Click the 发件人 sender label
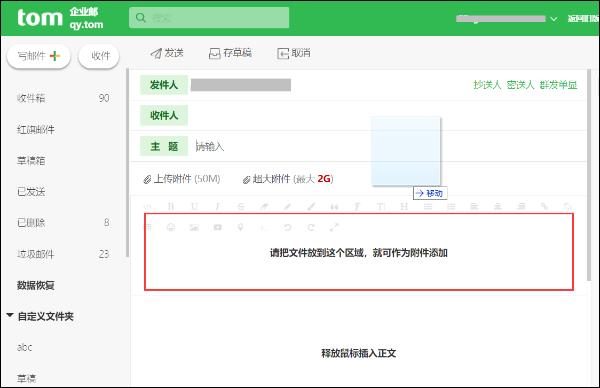Screen dimensions: 600x388 tap(164, 85)
